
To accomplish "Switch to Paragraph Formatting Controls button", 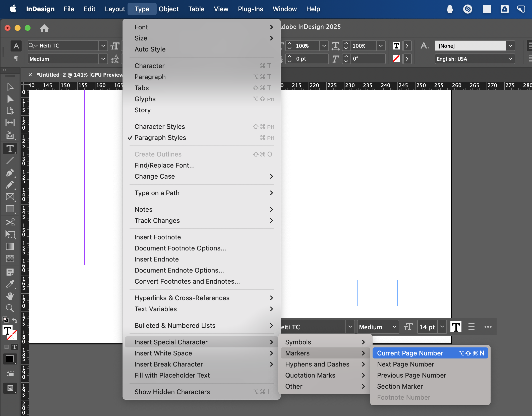I will 16,59.
